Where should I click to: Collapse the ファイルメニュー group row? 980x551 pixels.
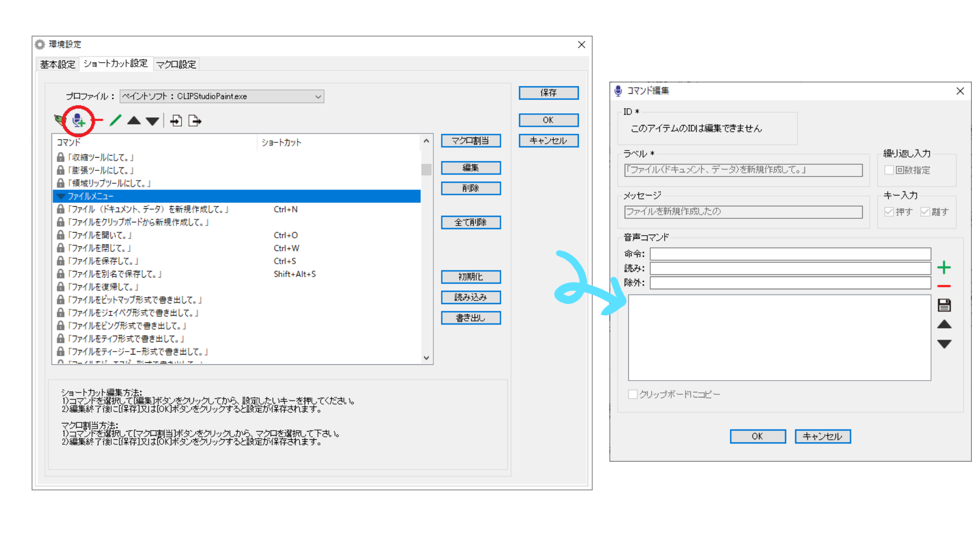(61, 196)
